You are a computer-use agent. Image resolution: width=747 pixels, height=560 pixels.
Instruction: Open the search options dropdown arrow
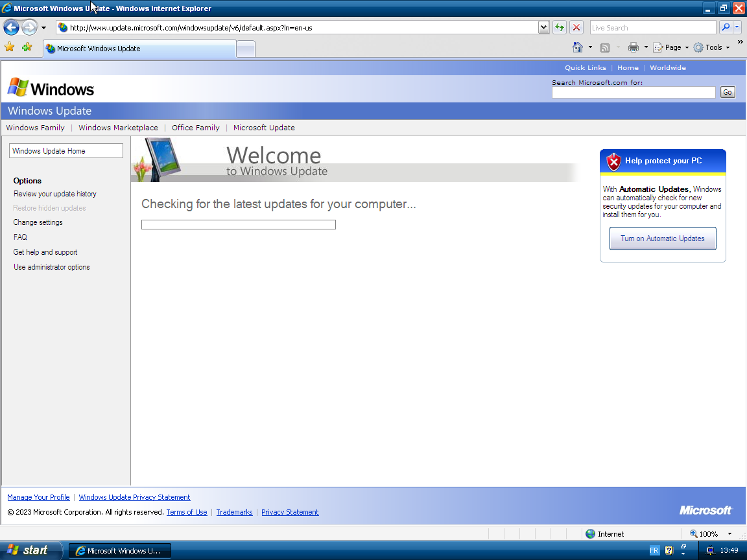click(x=737, y=28)
